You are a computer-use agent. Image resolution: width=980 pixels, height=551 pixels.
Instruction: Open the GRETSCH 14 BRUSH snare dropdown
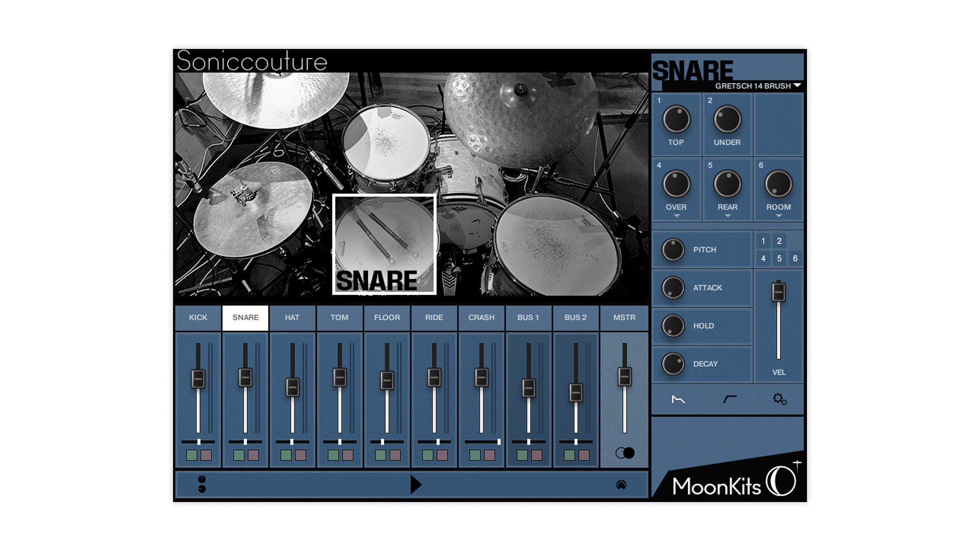(x=757, y=86)
